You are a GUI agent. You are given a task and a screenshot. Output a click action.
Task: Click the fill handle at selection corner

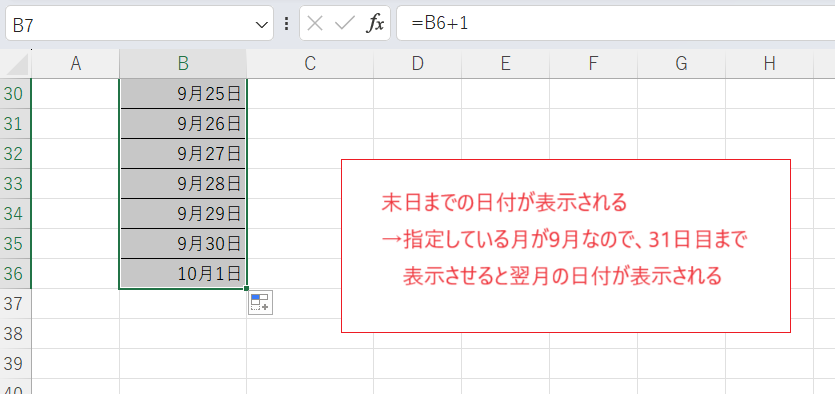click(247, 289)
